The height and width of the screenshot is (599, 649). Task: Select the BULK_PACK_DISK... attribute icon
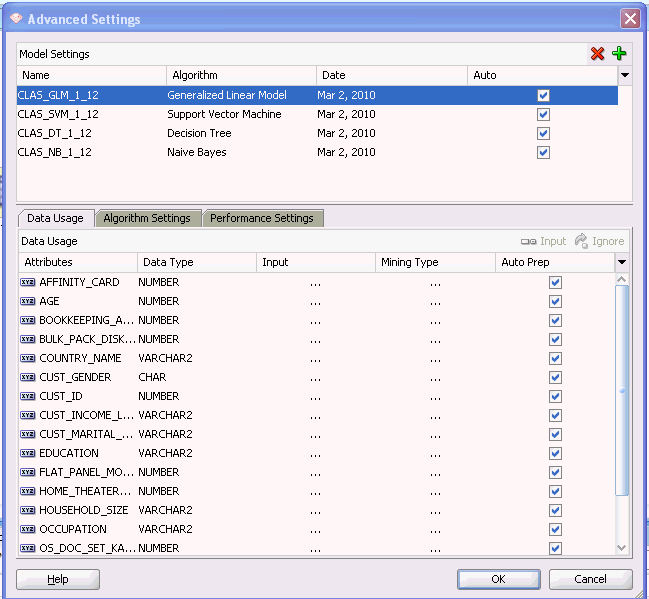(x=28, y=339)
